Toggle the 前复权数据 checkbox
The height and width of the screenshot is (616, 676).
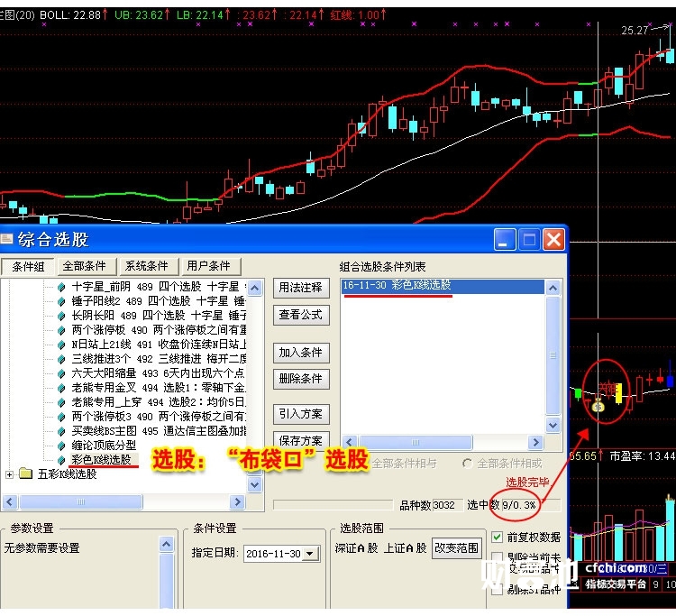(497, 537)
